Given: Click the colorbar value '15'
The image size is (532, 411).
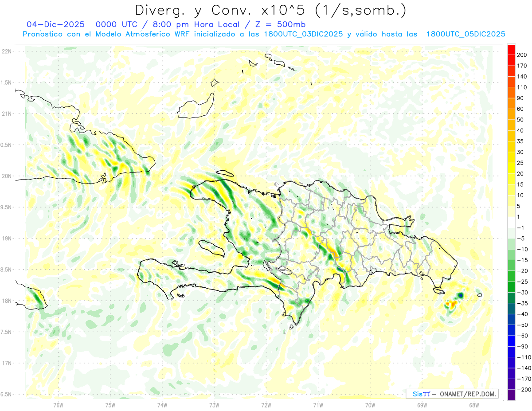Looking at the screenshot, I should point(520,184).
